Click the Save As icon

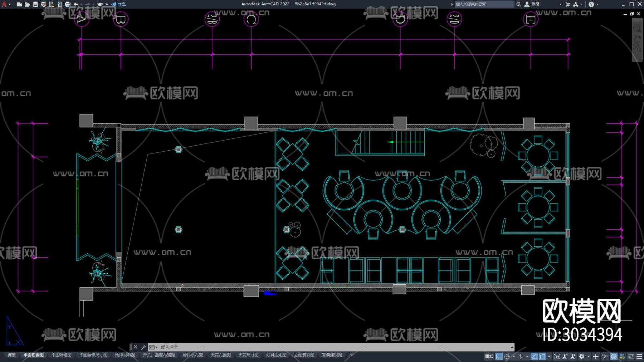(x=43, y=4)
